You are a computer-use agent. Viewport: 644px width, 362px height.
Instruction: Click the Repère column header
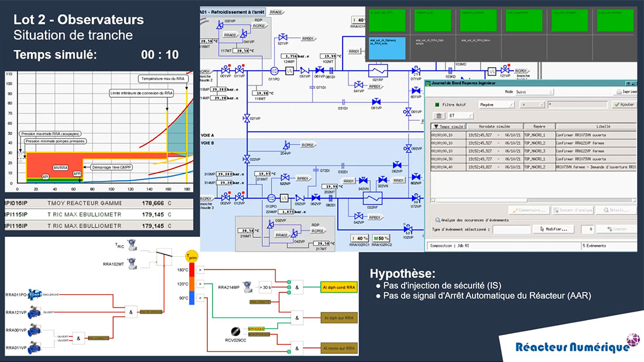point(539,126)
